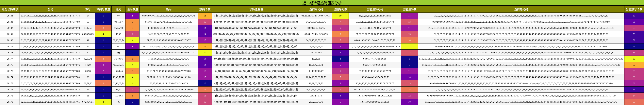Click 冷号 cell 03,17,52 in row 26182

tap(88, 28)
